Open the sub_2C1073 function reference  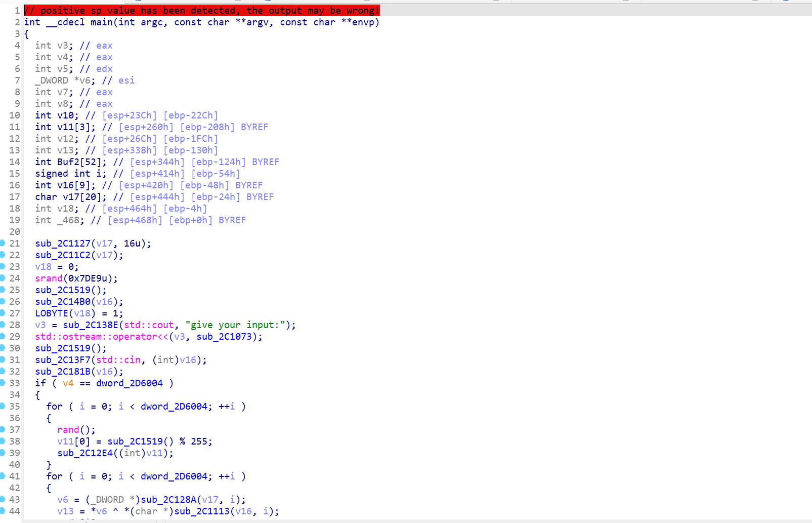pos(224,337)
